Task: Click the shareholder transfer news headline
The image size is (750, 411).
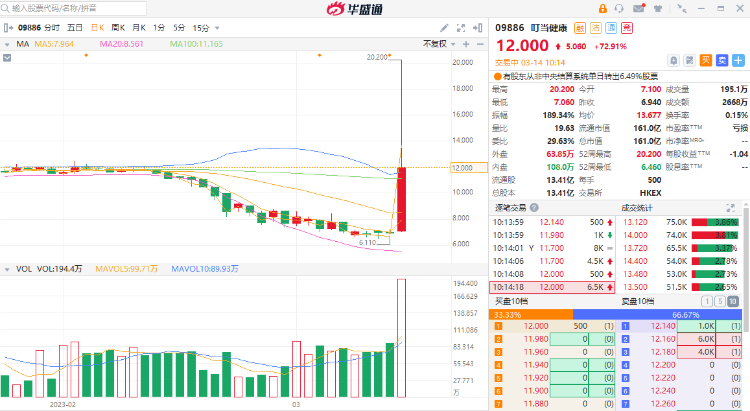Action: [x=580, y=76]
